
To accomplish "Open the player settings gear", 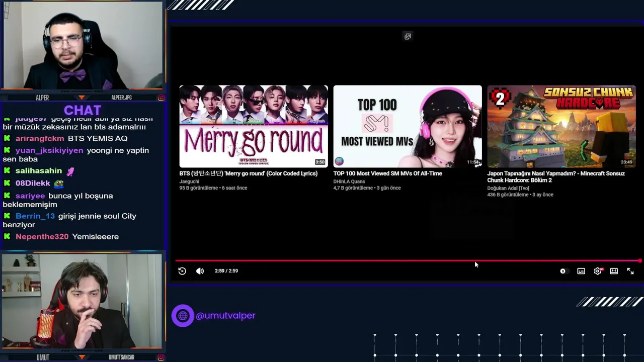I will coord(598,271).
